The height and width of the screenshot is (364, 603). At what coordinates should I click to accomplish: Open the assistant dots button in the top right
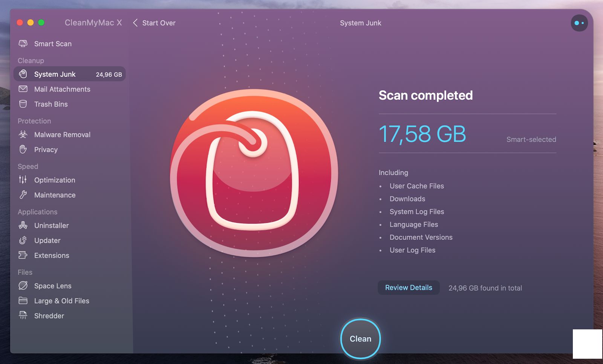tap(579, 23)
